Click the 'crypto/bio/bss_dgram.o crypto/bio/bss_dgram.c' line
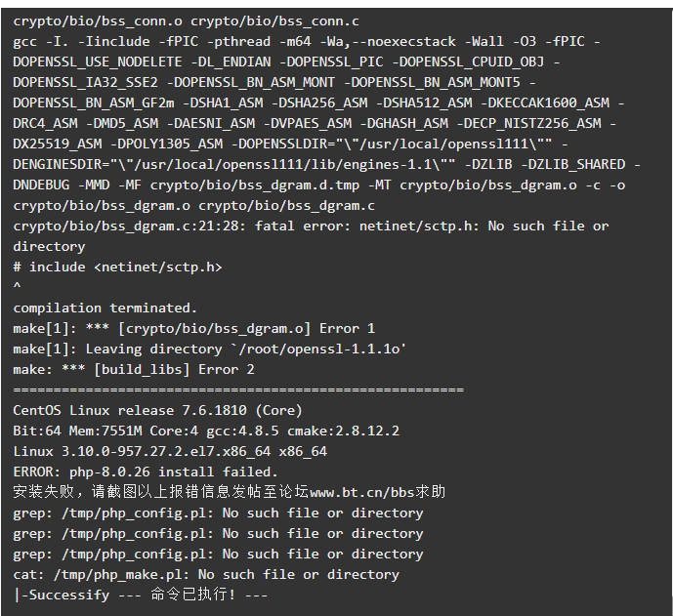This screenshot has height=616, width=673. tap(194, 206)
